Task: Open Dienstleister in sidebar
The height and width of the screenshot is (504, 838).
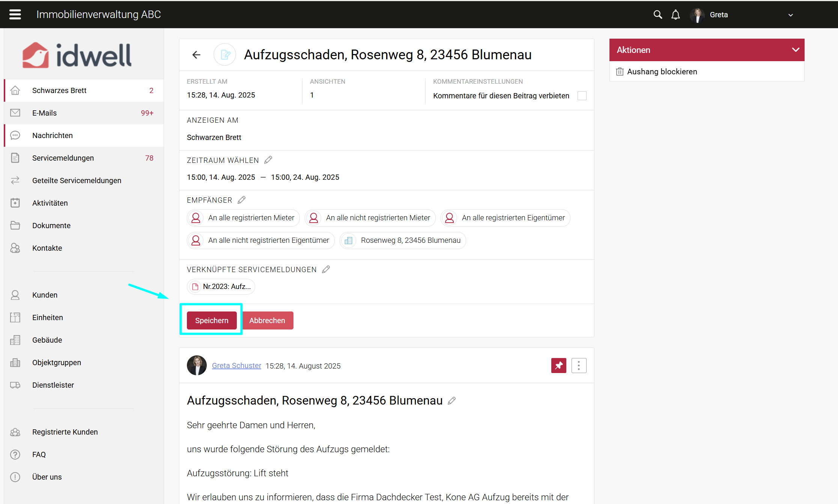Action: coord(84,385)
